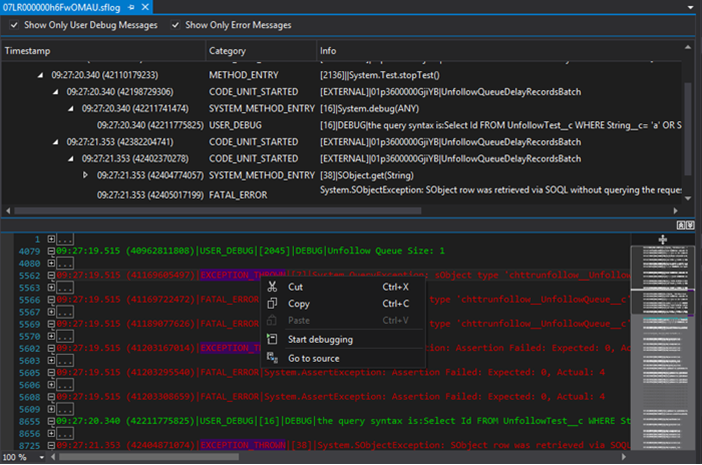The width and height of the screenshot is (702, 465).
Task: Choose Copy from the context menu
Action: pos(342,303)
